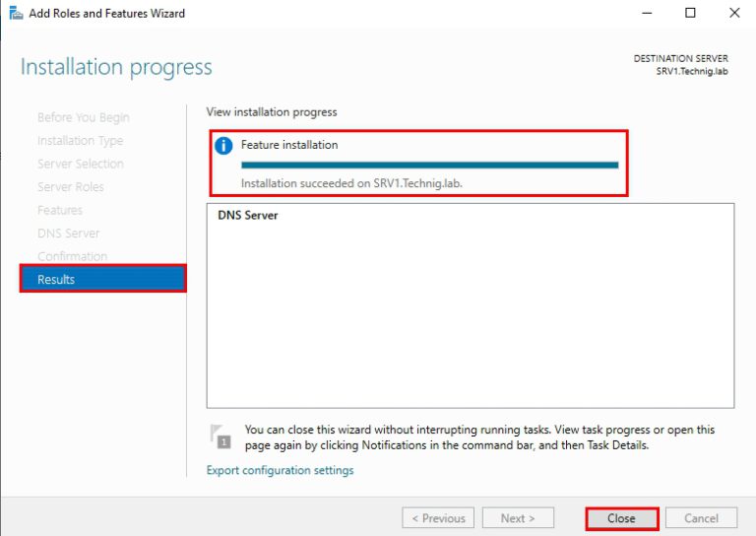Click DNS Server entry in results list
The width and height of the screenshot is (756, 536).
pyautogui.click(x=248, y=215)
